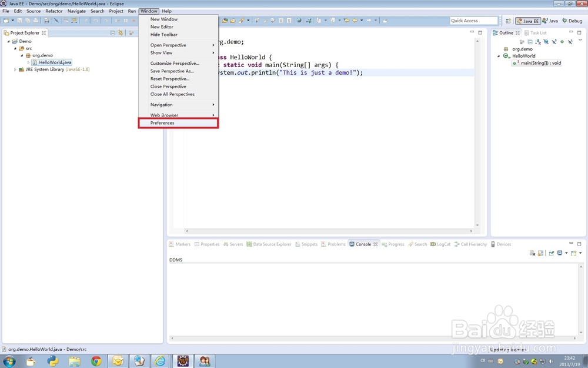Open the Help menu
Image resolution: width=588 pixels, height=368 pixels.
click(x=166, y=11)
